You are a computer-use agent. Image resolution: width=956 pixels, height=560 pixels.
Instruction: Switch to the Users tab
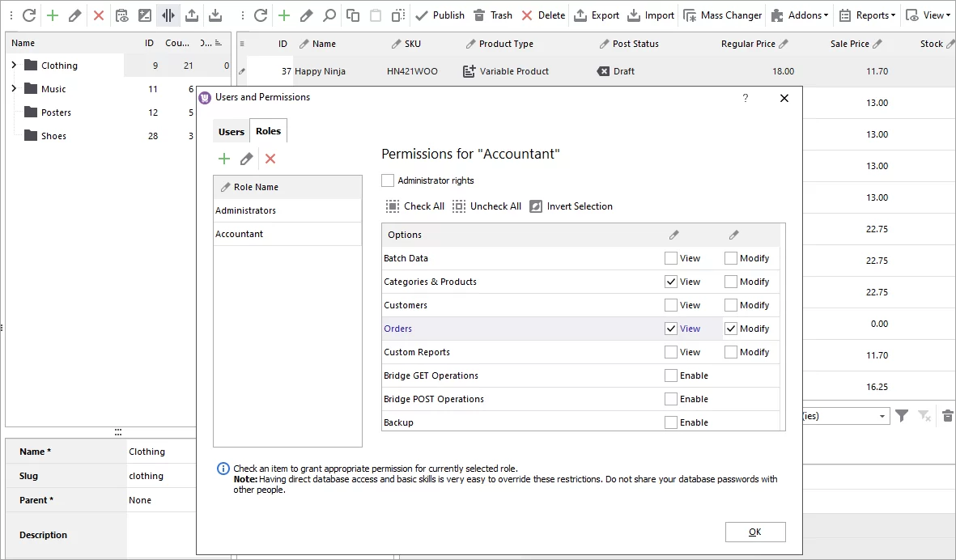pos(231,130)
